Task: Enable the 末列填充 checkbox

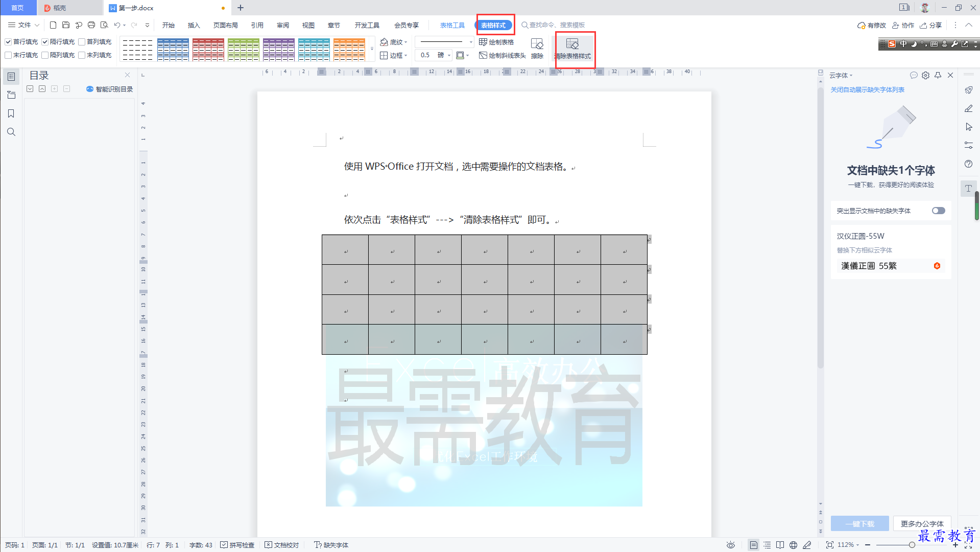Action: tap(82, 55)
